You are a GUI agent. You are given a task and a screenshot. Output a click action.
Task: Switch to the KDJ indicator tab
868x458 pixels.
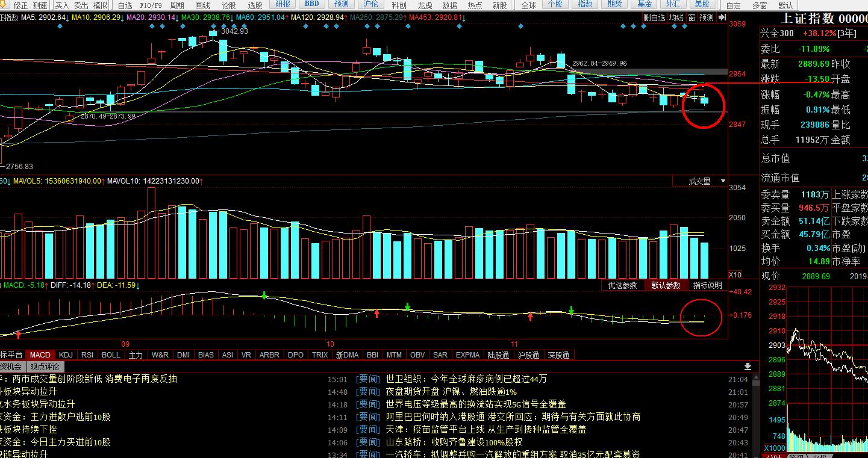click(x=66, y=355)
